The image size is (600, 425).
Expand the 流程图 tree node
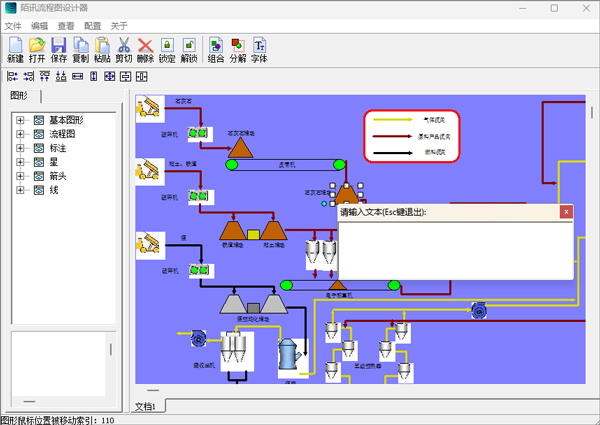coord(20,133)
